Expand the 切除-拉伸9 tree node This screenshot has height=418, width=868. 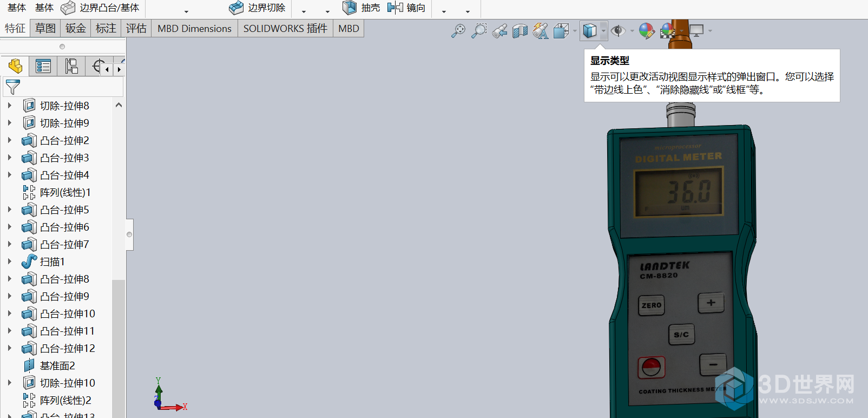[x=10, y=123]
